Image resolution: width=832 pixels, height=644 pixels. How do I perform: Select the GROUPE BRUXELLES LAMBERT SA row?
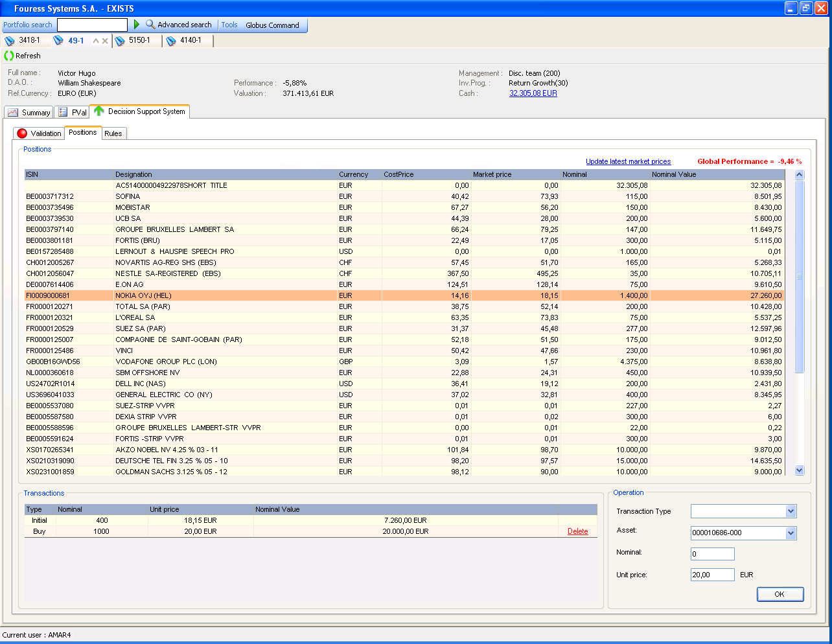coord(404,229)
